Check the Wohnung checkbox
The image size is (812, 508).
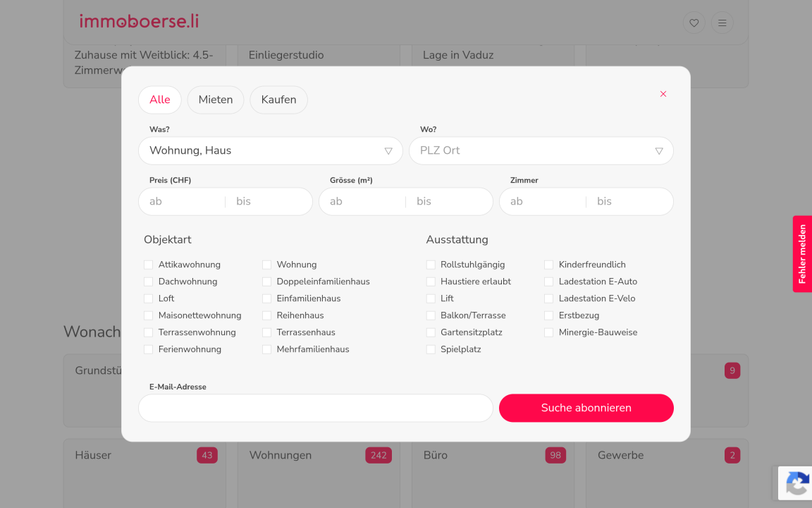tap(266, 265)
